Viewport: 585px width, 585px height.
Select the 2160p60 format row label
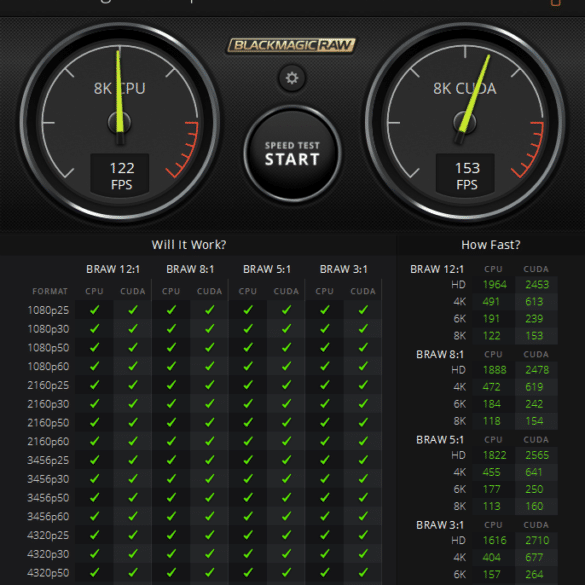[48, 441]
